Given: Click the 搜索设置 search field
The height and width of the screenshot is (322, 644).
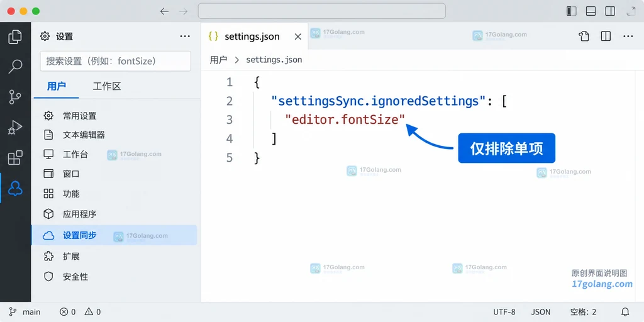Looking at the screenshot, I should coord(116,61).
